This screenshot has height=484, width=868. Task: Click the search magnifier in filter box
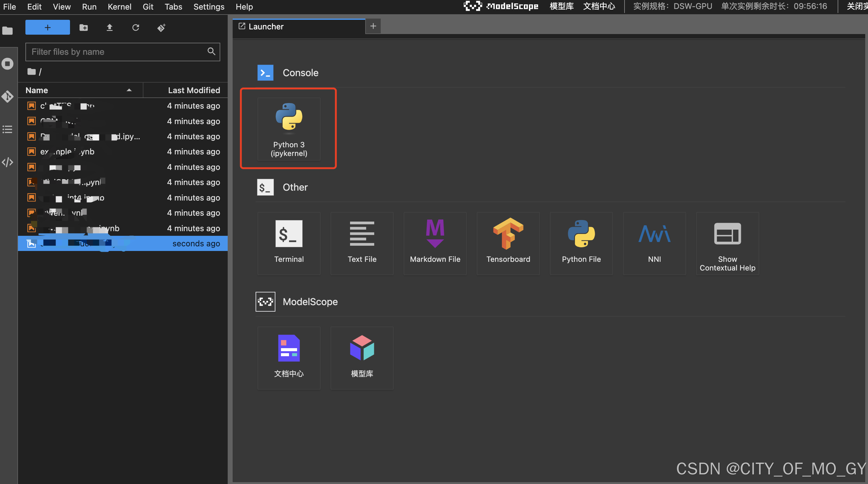211,51
